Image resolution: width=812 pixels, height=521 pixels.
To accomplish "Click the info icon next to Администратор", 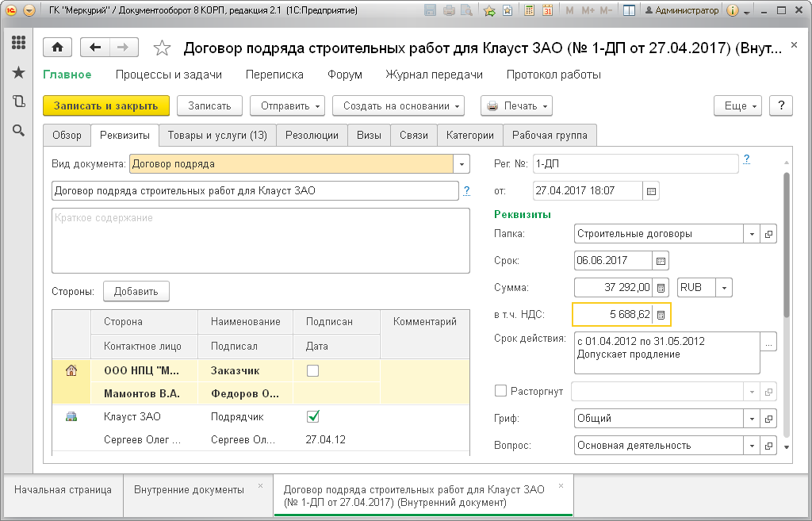I will pyautogui.click(x=732, y=10).
